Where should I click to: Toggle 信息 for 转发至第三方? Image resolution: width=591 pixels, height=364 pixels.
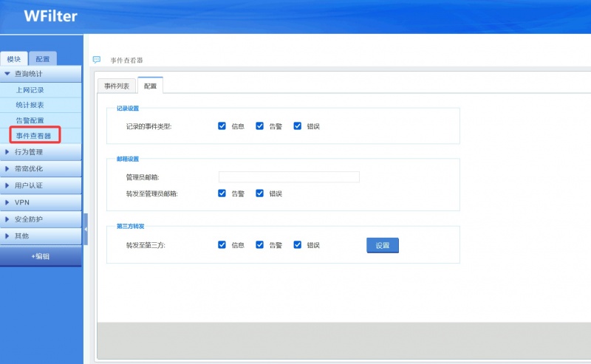222,245
